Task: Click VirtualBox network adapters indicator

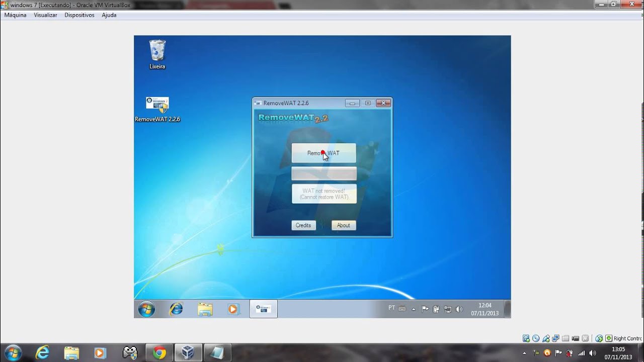Action: (555, 338)
